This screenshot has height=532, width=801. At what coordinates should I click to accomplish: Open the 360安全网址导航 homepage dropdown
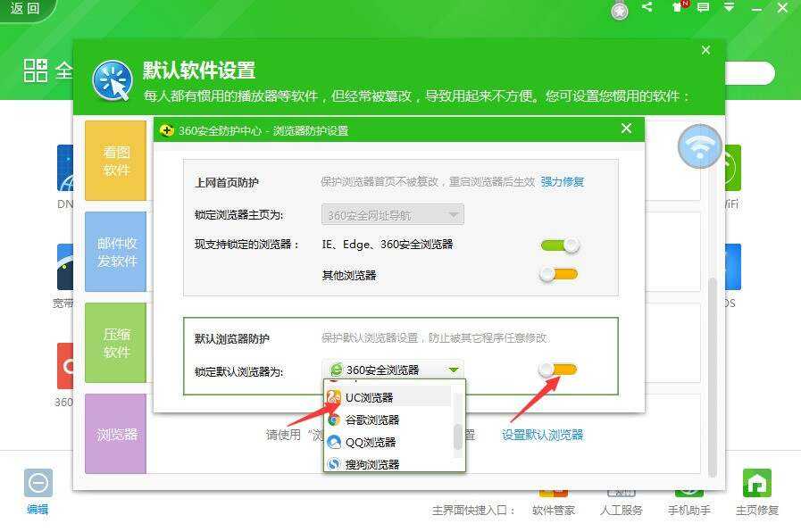393,215
